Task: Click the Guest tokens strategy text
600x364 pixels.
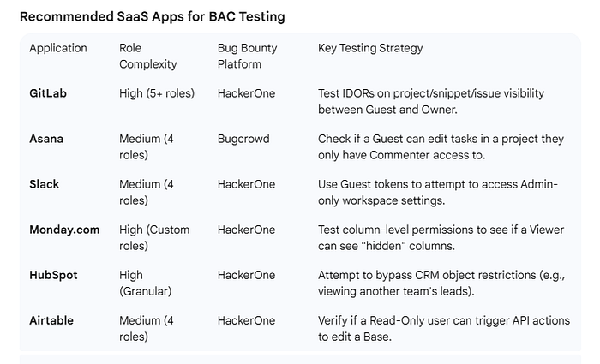Action: coord(437,192)
